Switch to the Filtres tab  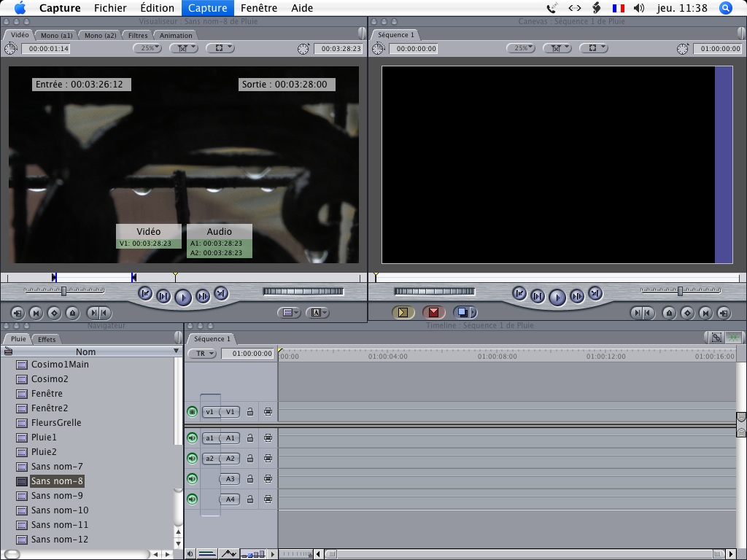(137, 35)
